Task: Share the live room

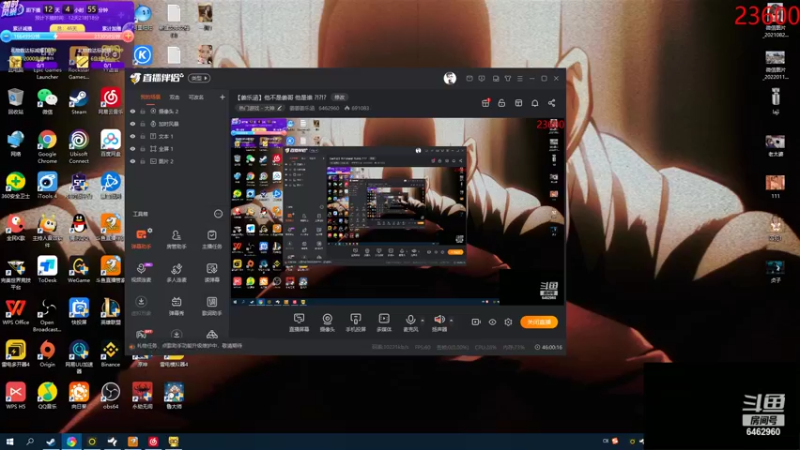Action: click(552, 103)
